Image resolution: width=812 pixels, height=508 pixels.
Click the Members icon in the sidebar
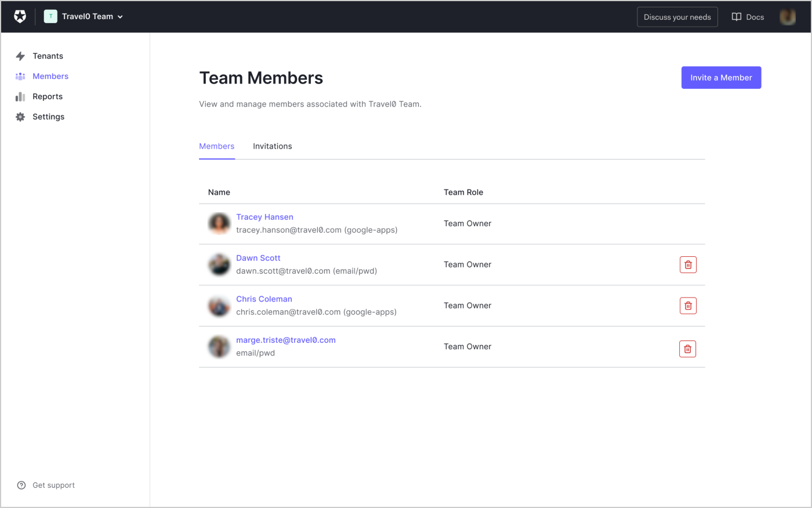[x=20, y=76]
